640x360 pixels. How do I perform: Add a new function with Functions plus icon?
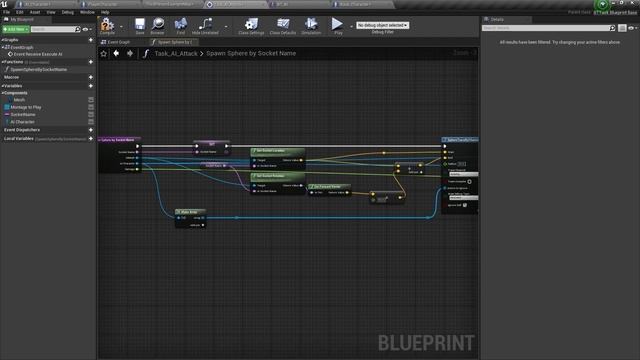(x=91, y=62)
